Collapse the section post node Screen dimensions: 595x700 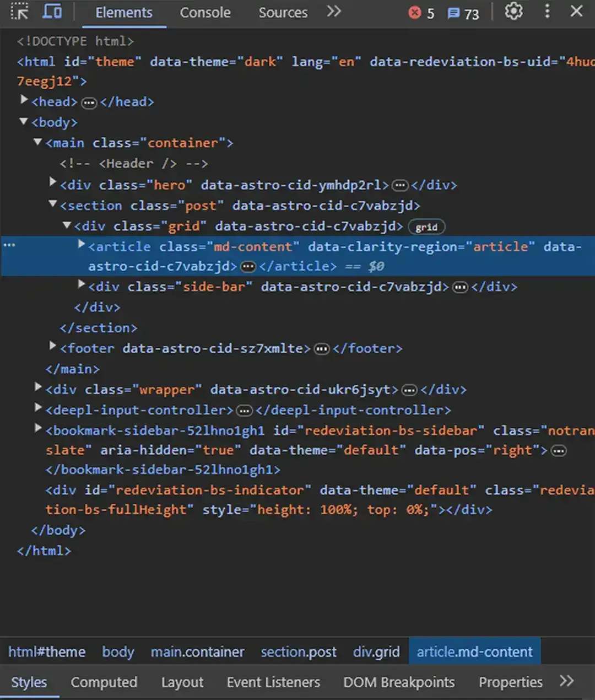coord(53,204)
